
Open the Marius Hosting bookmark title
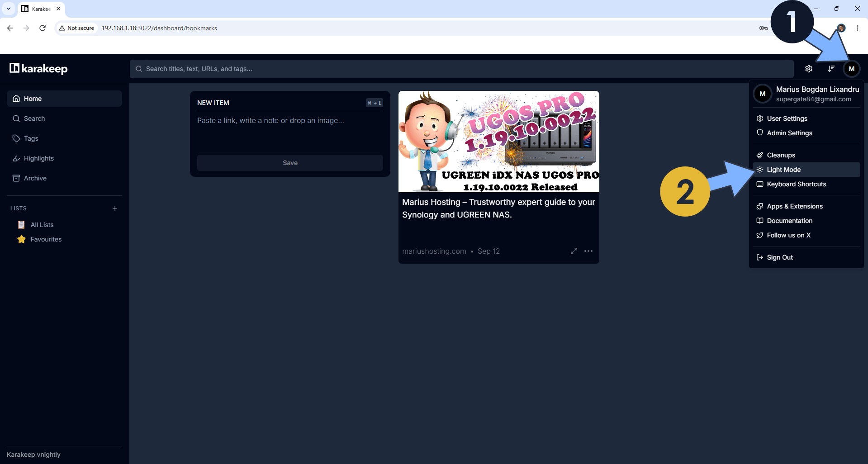click(x=498, y=208)
